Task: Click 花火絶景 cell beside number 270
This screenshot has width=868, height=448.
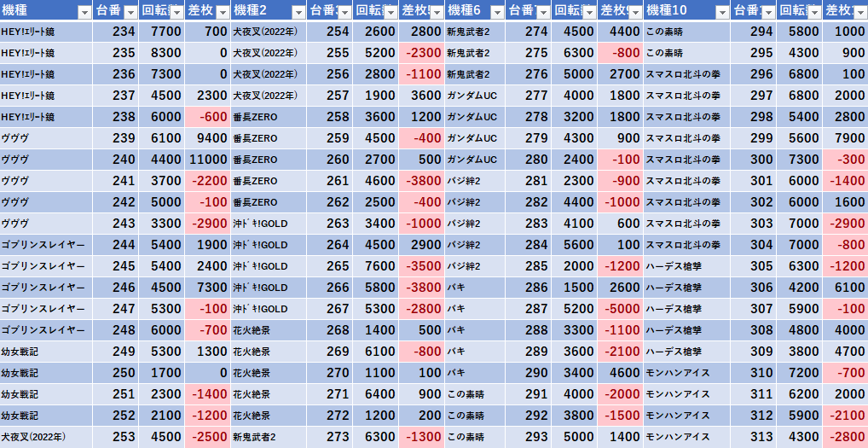Action: [269, 373]
